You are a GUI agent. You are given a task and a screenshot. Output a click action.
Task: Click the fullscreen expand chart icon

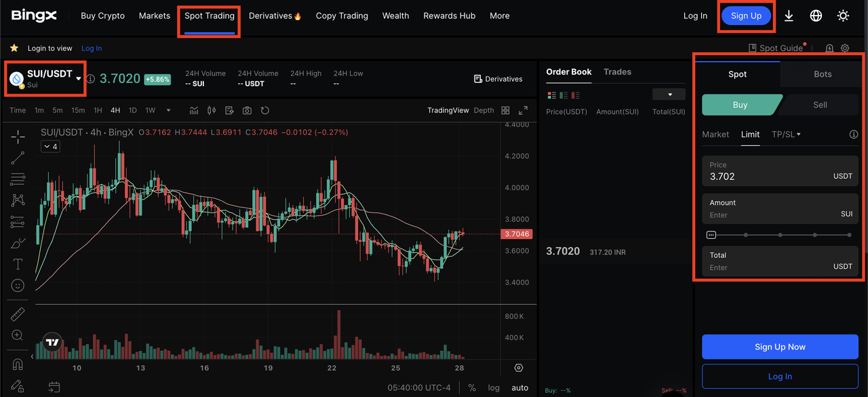coord(523,111)
